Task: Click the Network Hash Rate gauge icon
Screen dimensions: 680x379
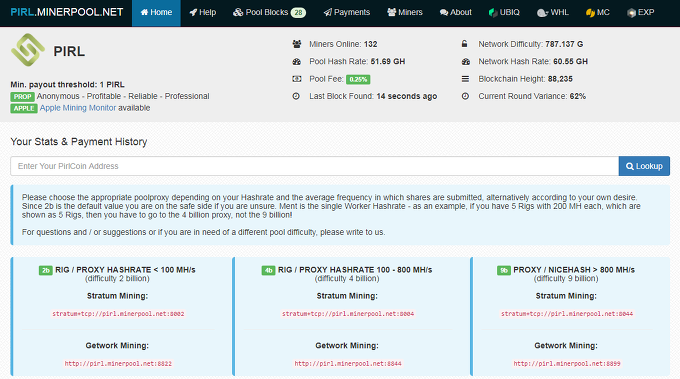Action: tap(466, 62)
